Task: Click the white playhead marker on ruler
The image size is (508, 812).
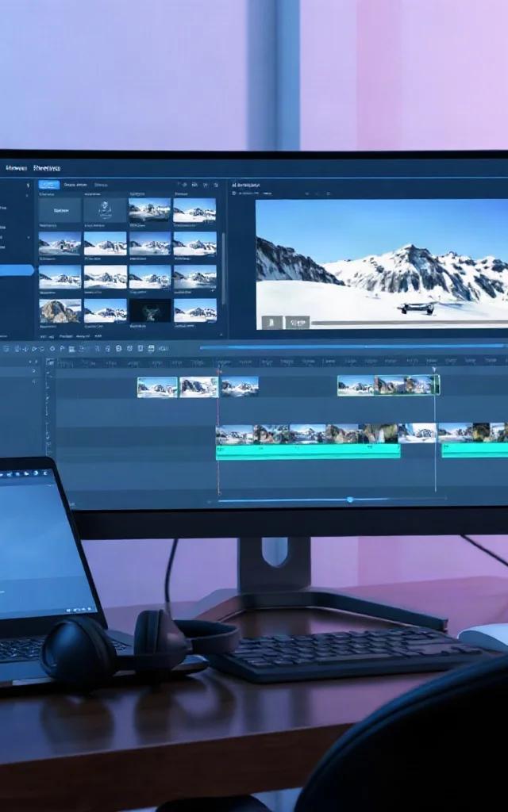Action: pyautogui.click(x=434, y=370)
